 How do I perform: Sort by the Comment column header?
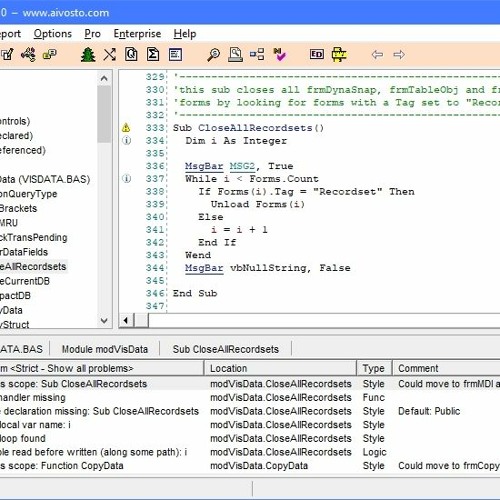446,368
